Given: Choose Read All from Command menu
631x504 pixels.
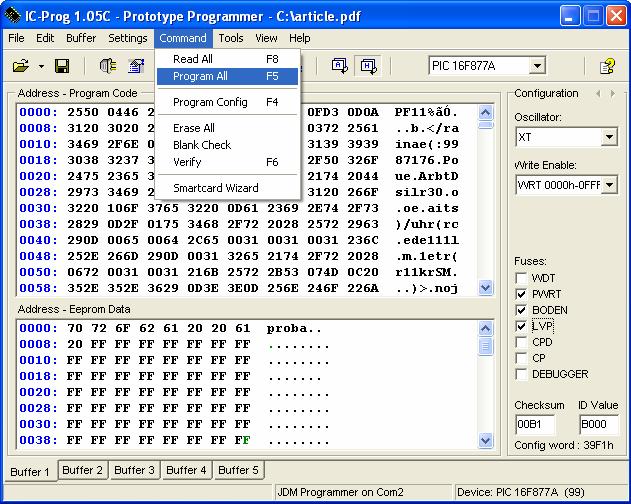Looking at the screenshot, I should [227, 59].
